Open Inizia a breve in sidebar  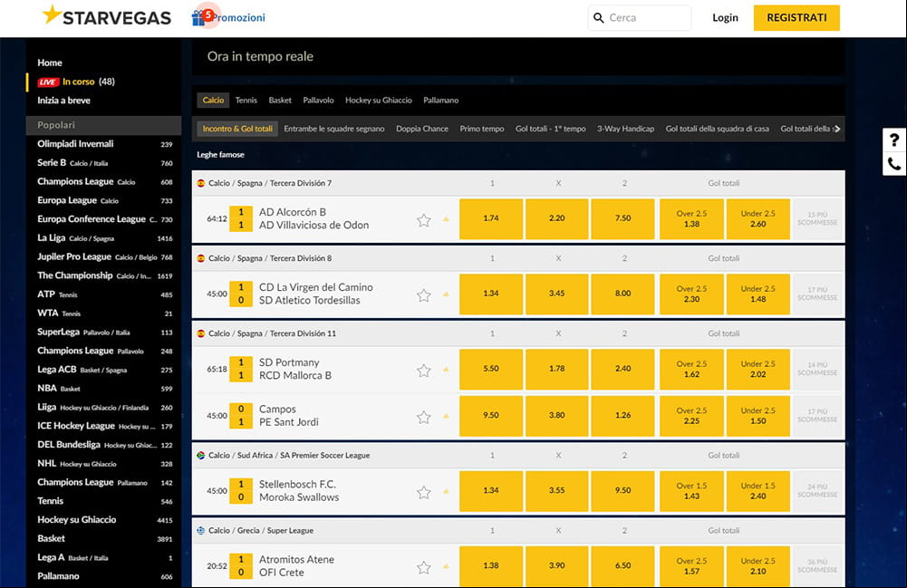click(x=63, y=101)
